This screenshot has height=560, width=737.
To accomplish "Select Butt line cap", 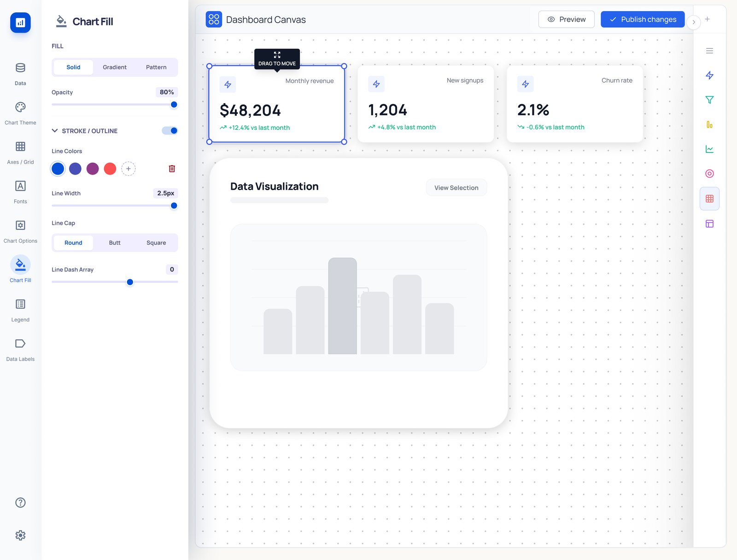I will point(115,243).
